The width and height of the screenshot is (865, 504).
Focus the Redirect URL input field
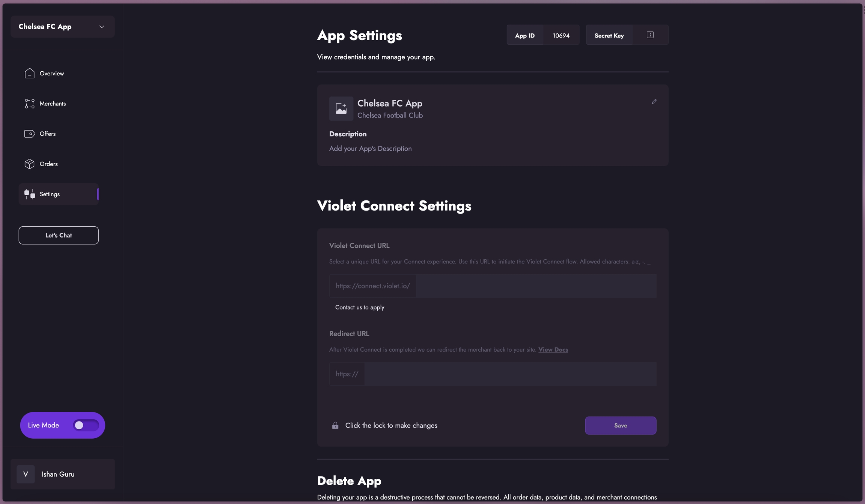click(510, 374)
